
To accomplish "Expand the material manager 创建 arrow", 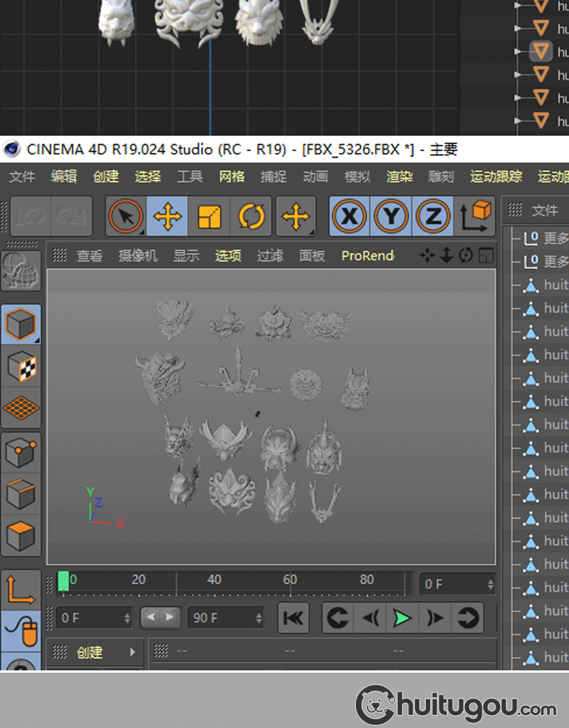I will pyautogui.click(x=132, y=652).
